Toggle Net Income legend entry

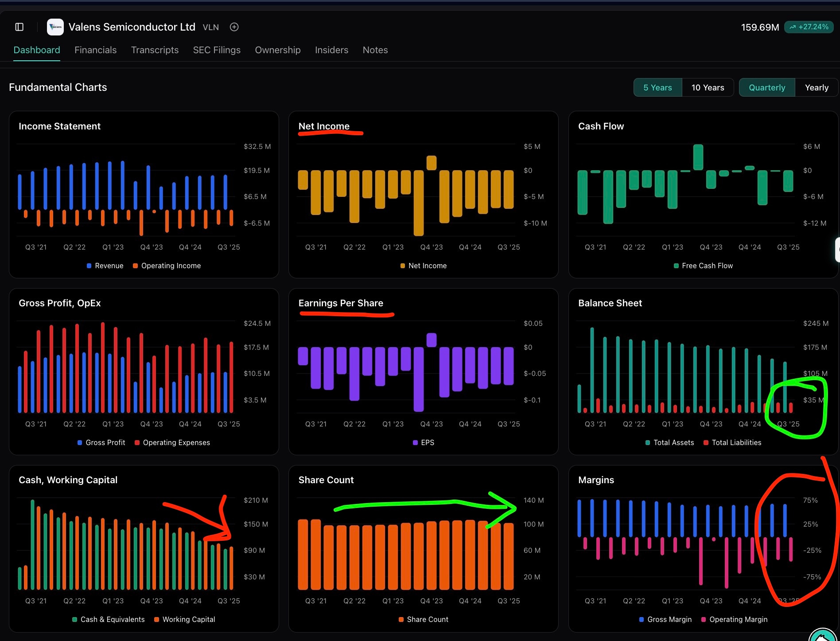pos(424,266)
